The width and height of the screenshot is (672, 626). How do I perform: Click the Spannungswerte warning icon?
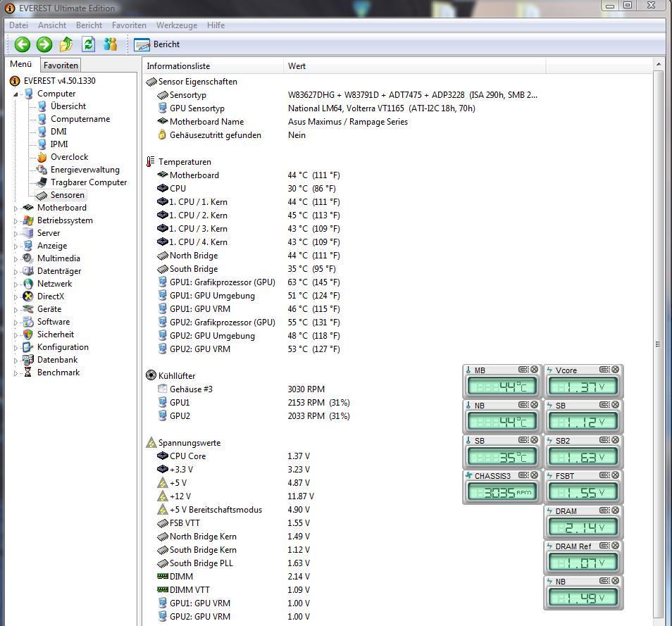point(151,442)
